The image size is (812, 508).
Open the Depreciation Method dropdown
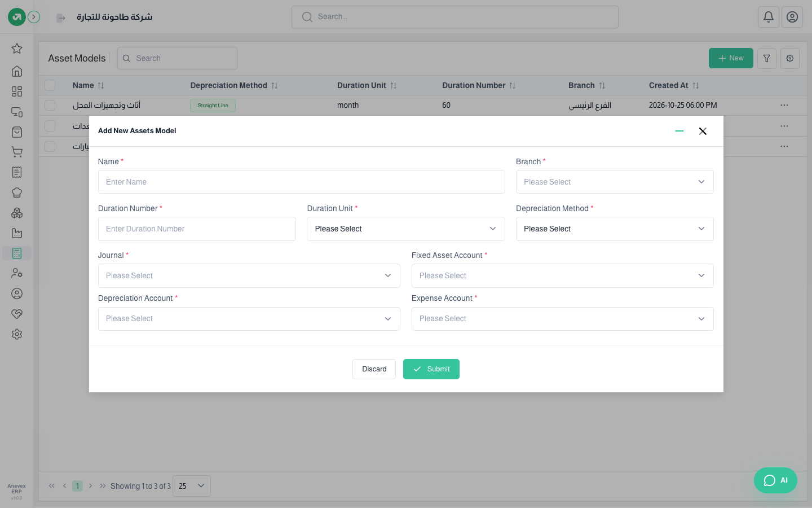[x=615, y=229]
